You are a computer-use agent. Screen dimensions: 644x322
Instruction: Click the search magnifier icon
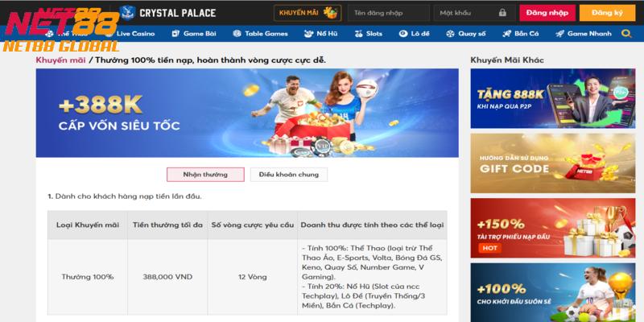(x=626, y=34)
